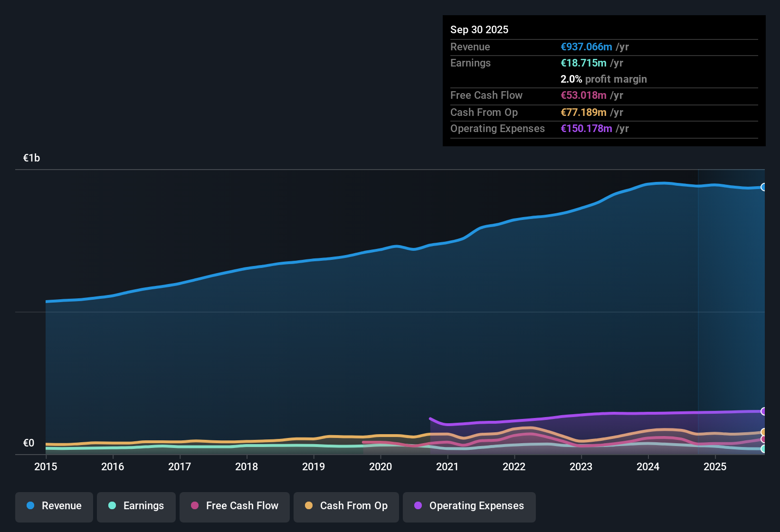Click the Sep 30 2025 tooltip header
The image size is (780, 532).
(479, 29)
